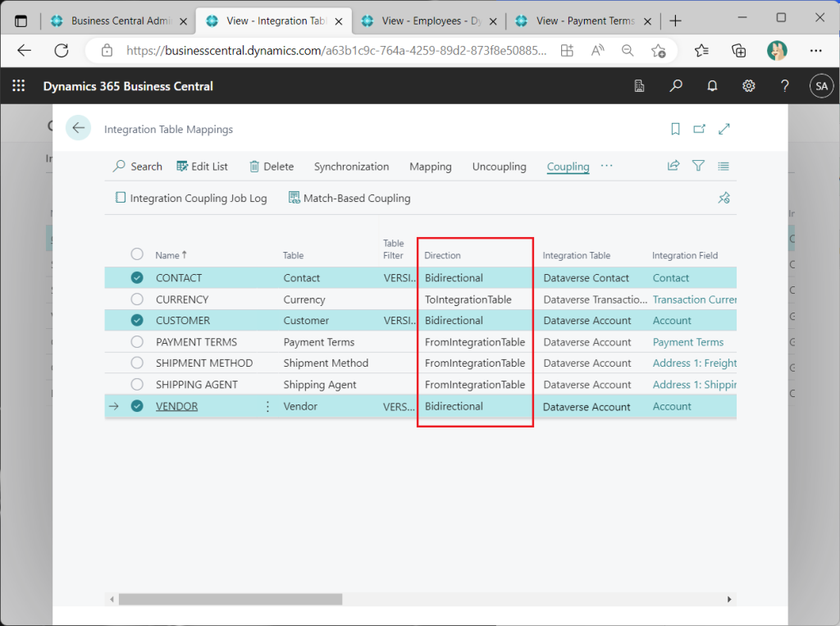Open the browser profile picture
The width and height of the screenshot is (840, 626).
point(777,50)
